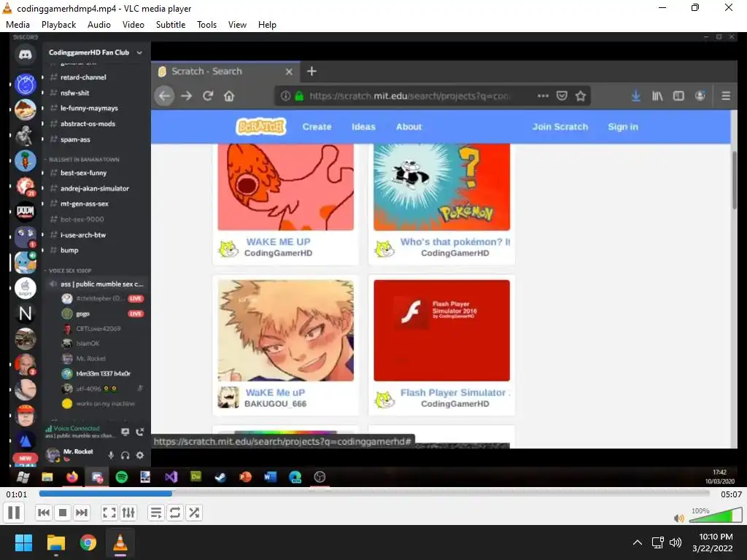This screenshot has width=747, height=560.
Task: Open new Firefox tab with plus
Action: [x=311, y=71]
